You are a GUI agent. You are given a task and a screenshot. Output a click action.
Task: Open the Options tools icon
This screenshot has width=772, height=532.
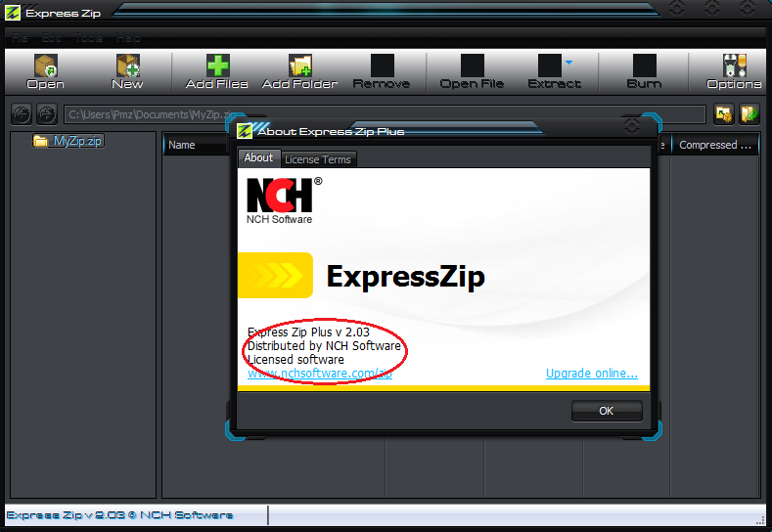click(734, 71)
